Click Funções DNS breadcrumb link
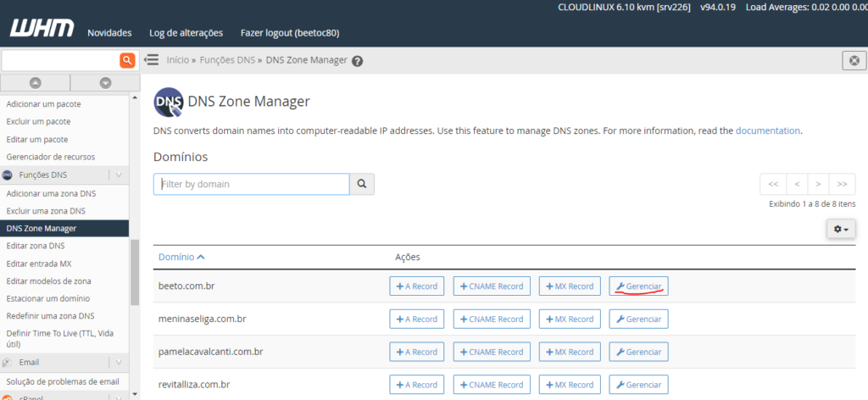Image resolution: width=868 pixels, height=400 pixels. click(x=227, y=60)
